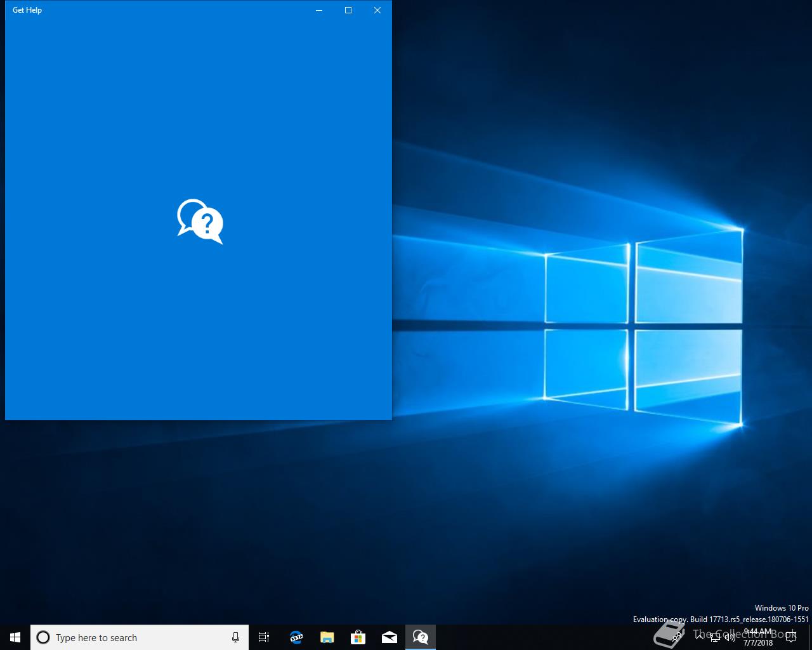The width and height of the screenshot is (812, 650).
Task: Open Task View on the taskbar
Action: 264,637
